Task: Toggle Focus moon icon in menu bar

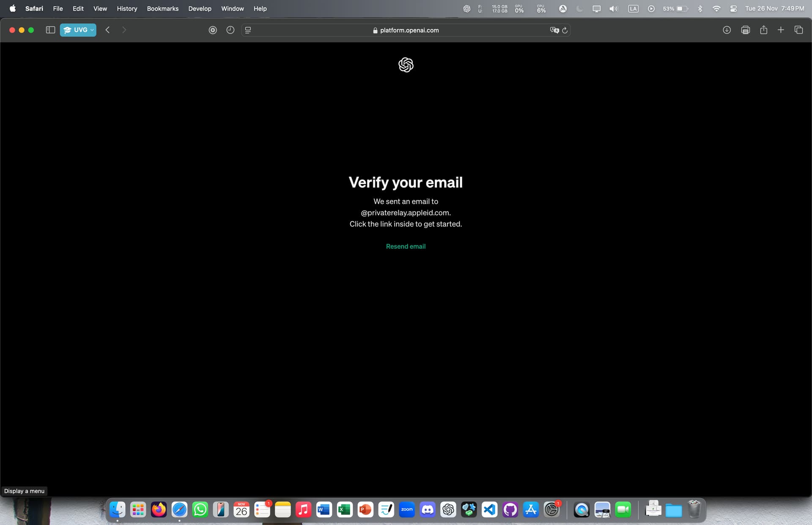Action: (580, 8)
